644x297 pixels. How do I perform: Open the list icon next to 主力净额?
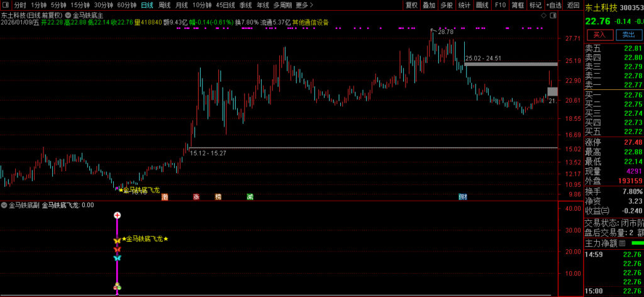click(x=622, y=243)
